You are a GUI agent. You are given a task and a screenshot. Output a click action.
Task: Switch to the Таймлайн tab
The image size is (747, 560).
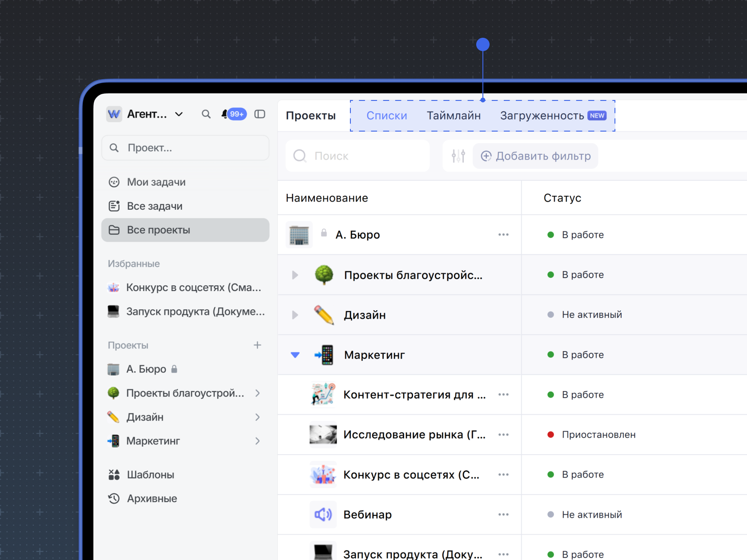click(x=454, y=116)
